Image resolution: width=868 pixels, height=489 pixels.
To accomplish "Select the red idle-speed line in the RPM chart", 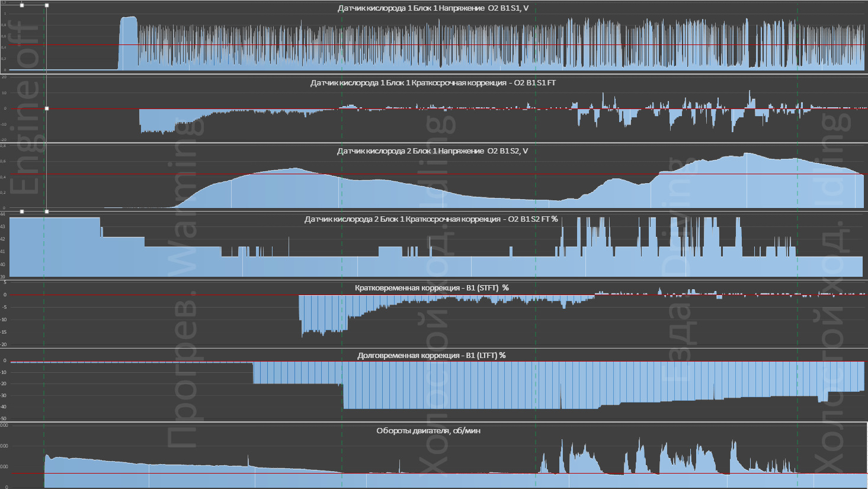I will click(438, 474).
